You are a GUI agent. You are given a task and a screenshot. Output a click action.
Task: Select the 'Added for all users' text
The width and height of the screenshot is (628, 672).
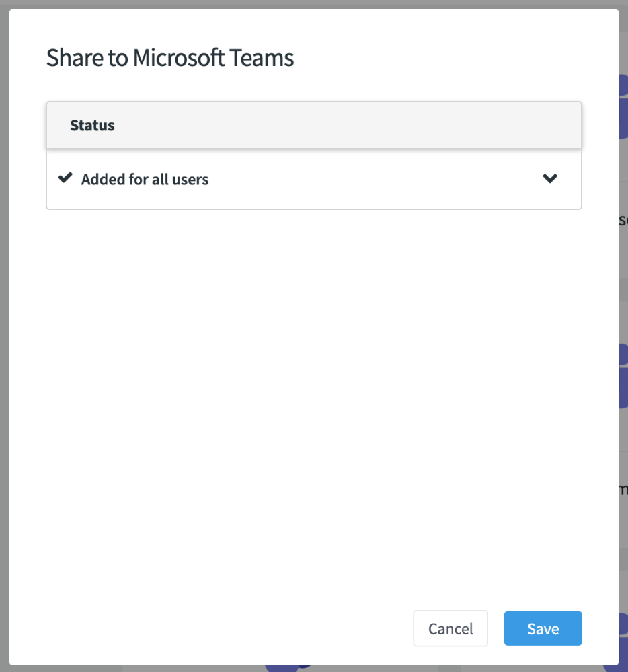pos(145,179)
